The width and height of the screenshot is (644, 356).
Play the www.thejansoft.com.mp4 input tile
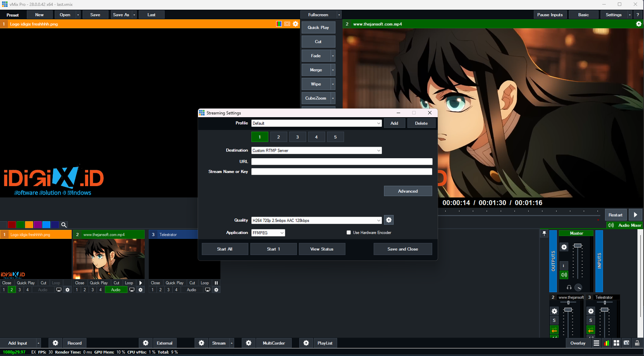pyautogui.click(x=140, y=283)
